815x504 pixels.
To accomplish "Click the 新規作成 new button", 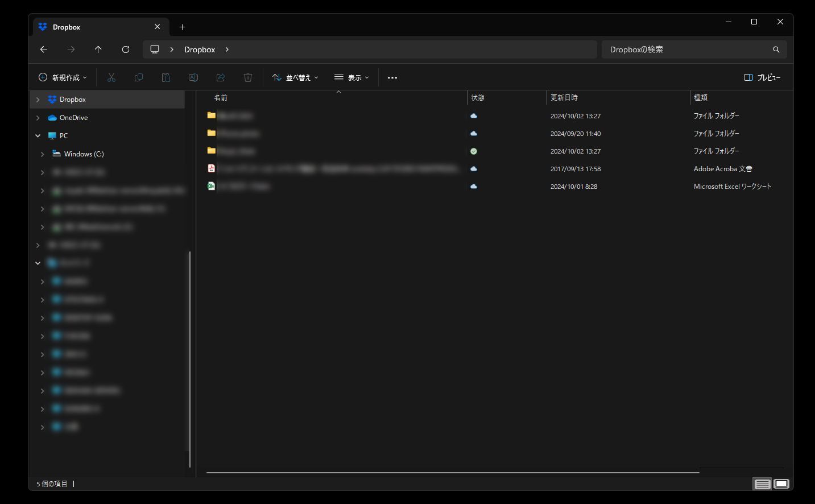I will (x=63, y=77).
